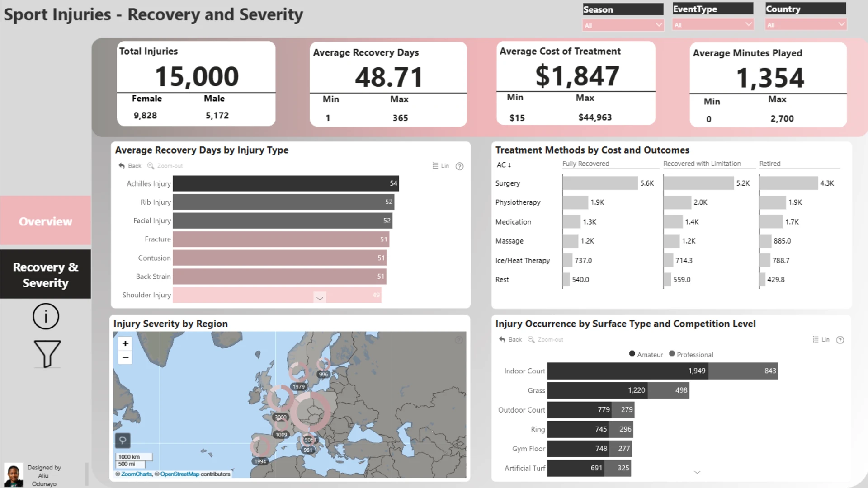Activate the map lasso selection tool
Viewport: 868px width, 488px height.
click(123, 440)
